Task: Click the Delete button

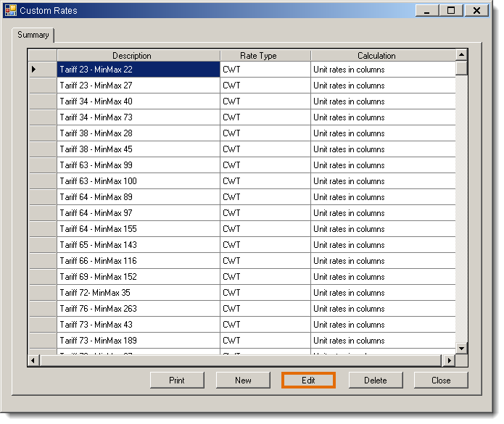Action: tap(375, 380)
